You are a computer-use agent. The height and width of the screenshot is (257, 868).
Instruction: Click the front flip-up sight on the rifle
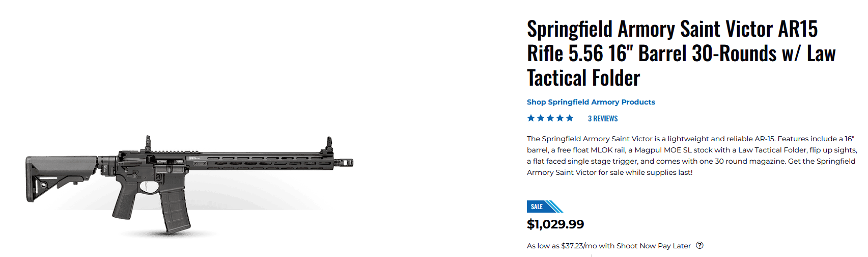click(328, 145)
